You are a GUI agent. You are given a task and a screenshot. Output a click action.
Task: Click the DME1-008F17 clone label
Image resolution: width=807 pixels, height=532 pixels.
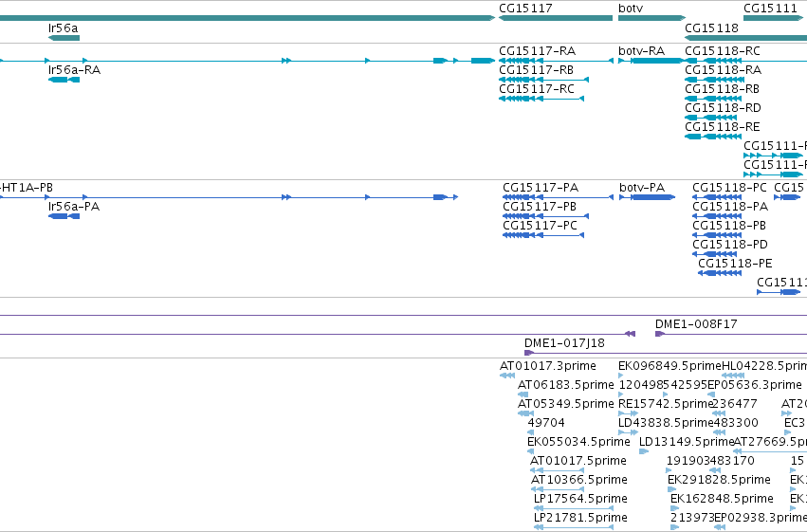pos(696,324)
